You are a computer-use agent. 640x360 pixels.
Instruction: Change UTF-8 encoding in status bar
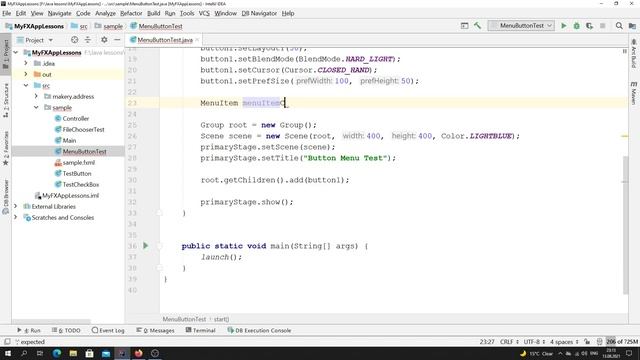point(534,342)
